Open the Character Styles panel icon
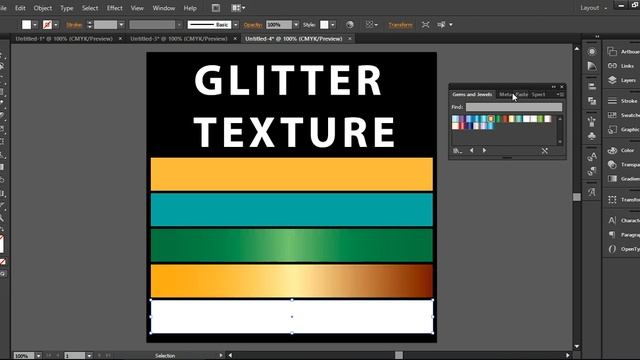Screen dimensions: 640x360 pos(592,156)
